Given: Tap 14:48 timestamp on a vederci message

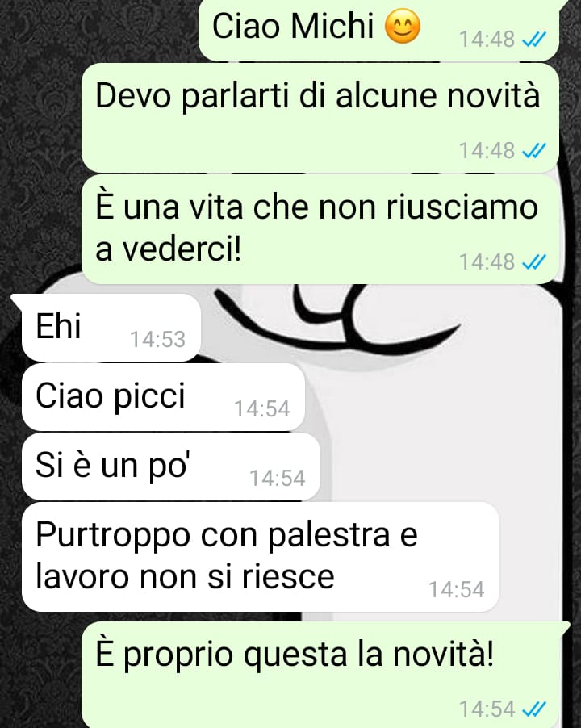Looking at the screenshot, I should (487, 261).
